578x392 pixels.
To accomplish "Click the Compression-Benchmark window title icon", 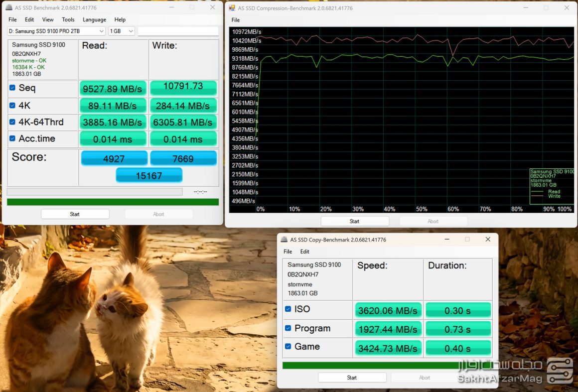I will [232, 8].
